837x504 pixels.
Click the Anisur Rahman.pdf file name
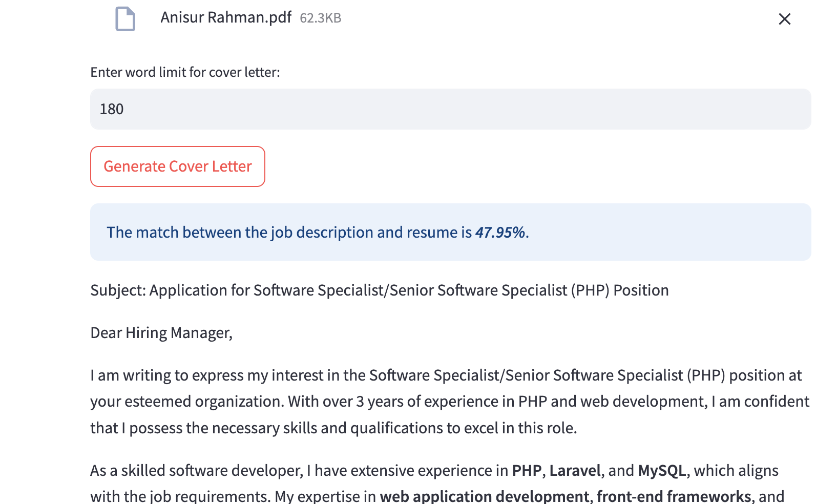tap(226, 17)
